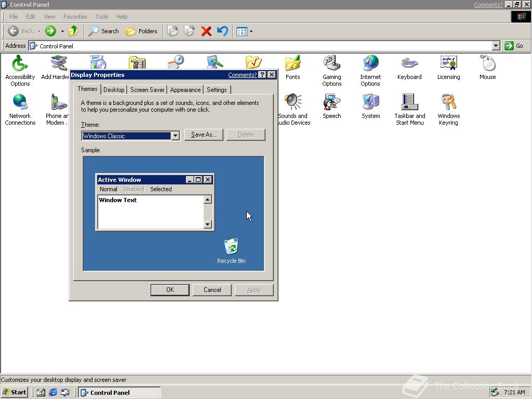Click Comments link in Control Panel titlebar
The width and height of the screenshot is (532, 399).
(x=488, y=5)
